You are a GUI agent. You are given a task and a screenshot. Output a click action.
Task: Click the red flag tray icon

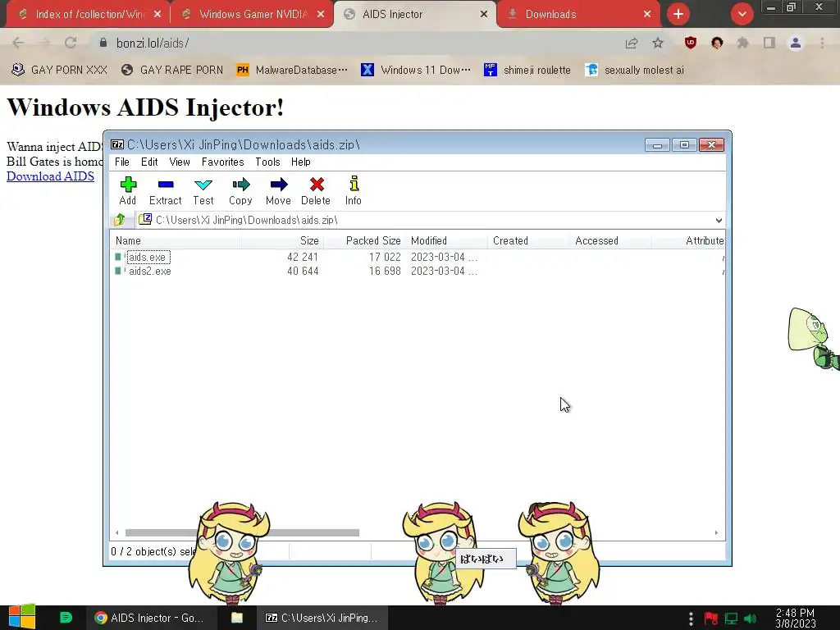[711, 619]
